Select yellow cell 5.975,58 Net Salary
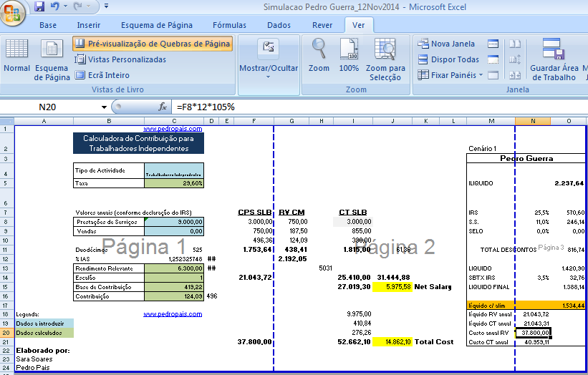This screenshot has height=375, width=588. (392, 287)
